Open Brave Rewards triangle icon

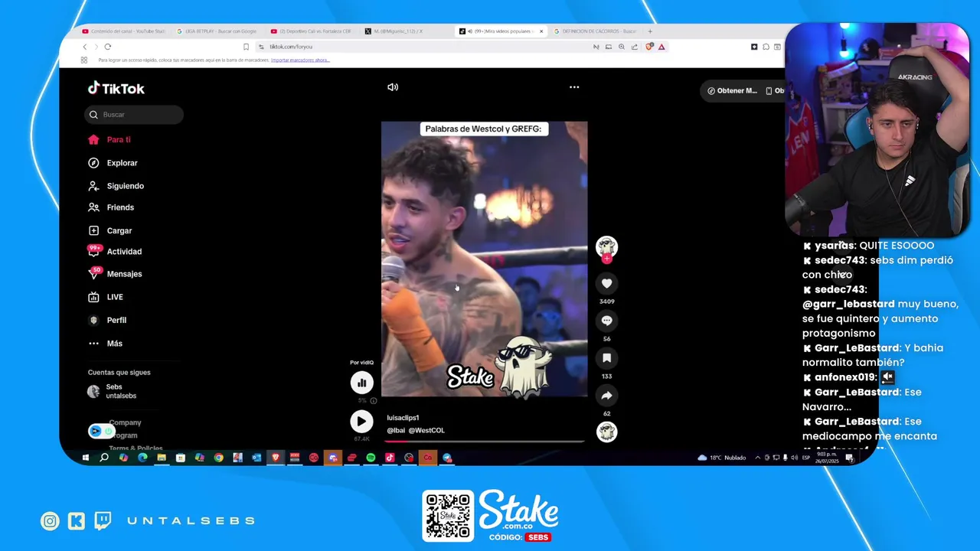tap(661, 47)
